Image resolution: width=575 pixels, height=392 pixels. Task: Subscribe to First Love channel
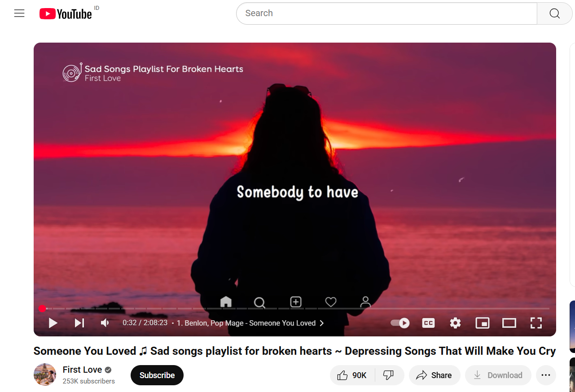coord(157,375)
